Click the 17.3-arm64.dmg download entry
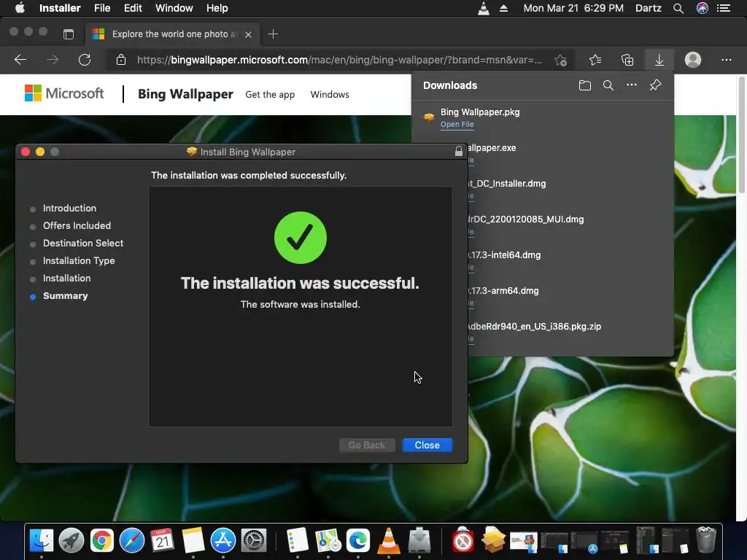 pos(570,296)
